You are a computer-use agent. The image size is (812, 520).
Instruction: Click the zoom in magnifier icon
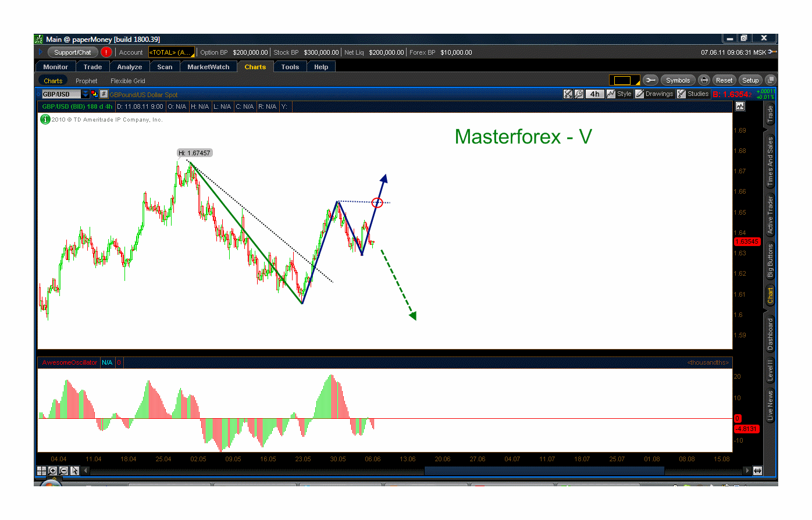52,471
